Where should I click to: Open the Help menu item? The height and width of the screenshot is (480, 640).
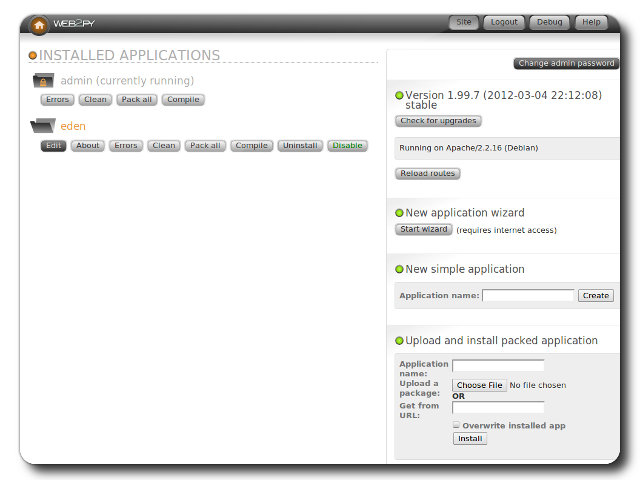pyautogui.click(x=591, y=22)
